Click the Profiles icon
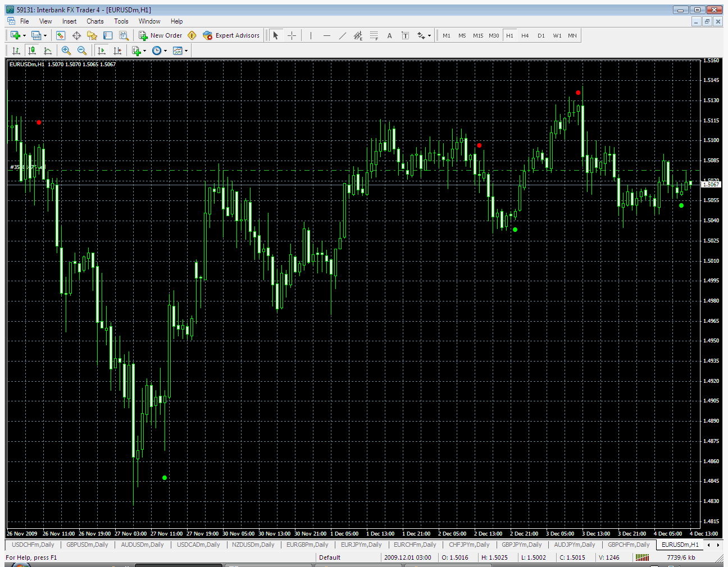The width and height of the screenshot is (728, 567). [x=37, y=35]
